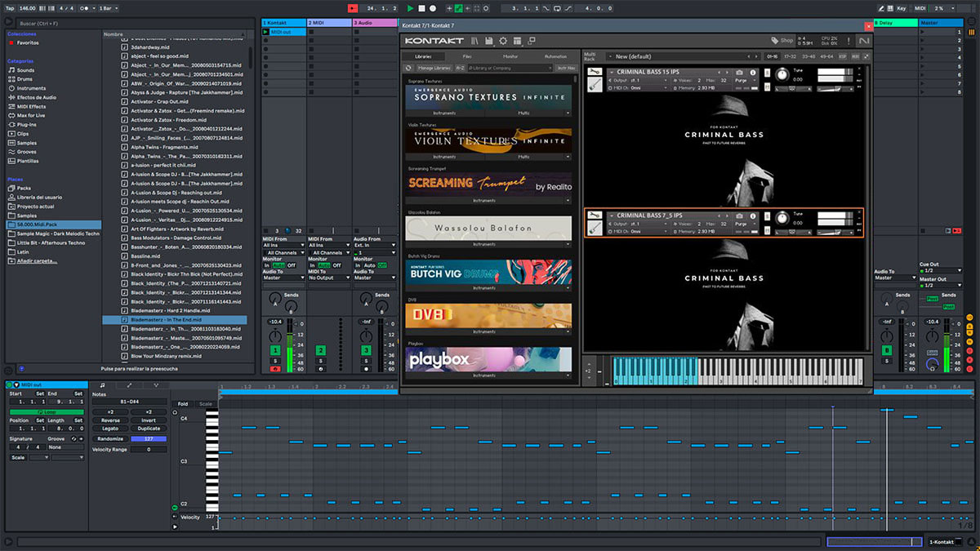Arm the transport Record button
Image resolution: width=980 pixels, height=551 pixels.
[x=433, y=8]
